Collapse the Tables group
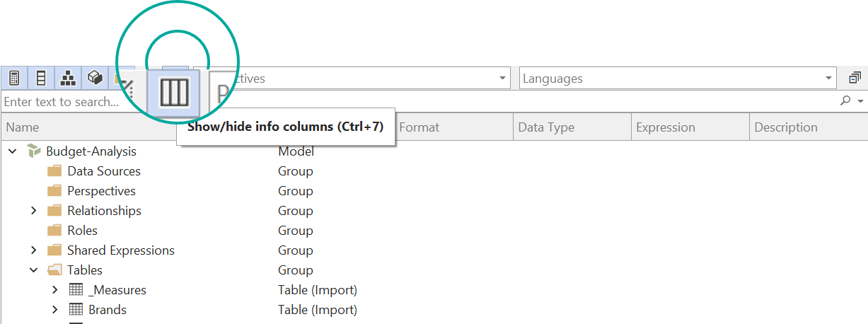Image resolution: width=868 pixels, height=324 pixels. point(34,270)
